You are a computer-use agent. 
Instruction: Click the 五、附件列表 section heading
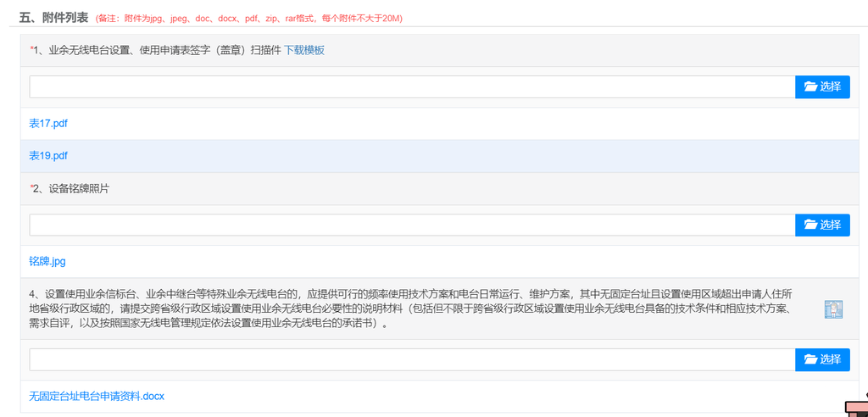click(53, 18)
